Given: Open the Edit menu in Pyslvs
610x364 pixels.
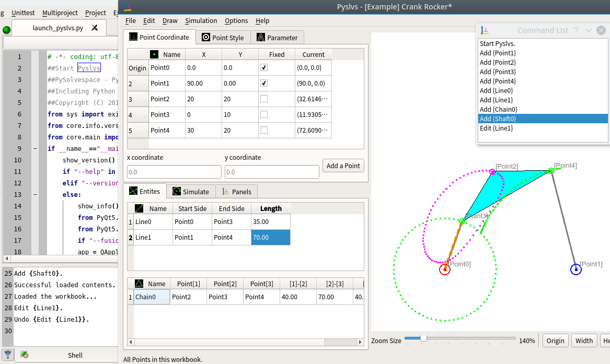Looking at the screenshot, I should pos(149,20).
